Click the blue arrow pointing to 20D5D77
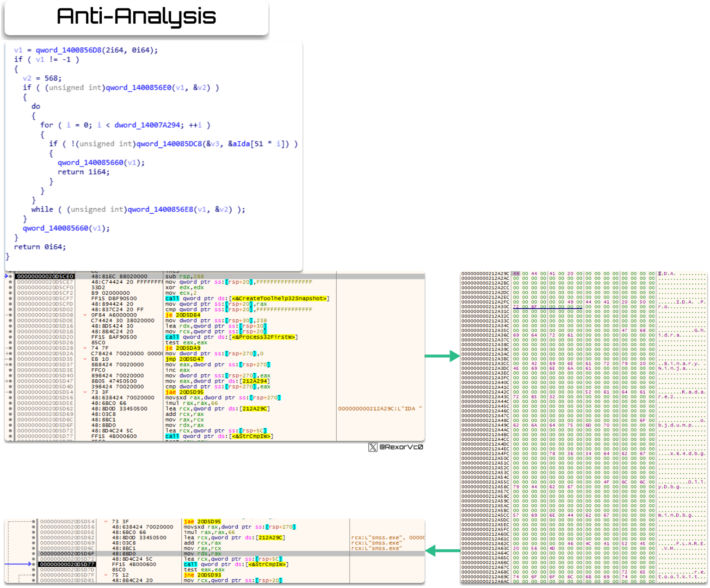Screen dimensions: 710x588 18,564
